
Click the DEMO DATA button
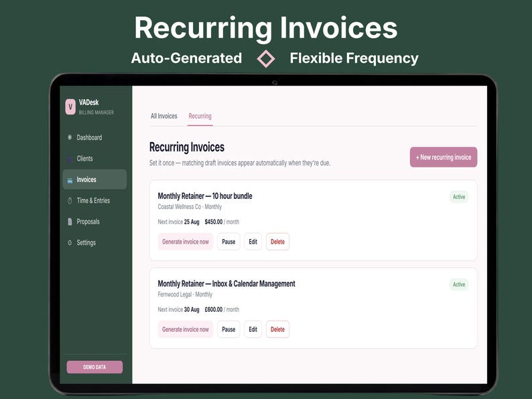[x=94, y=367]
